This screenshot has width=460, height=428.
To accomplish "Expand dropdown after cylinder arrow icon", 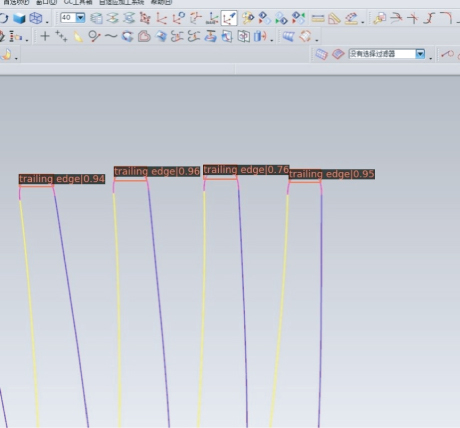I will pyautogui.click(x=272, y=40).
